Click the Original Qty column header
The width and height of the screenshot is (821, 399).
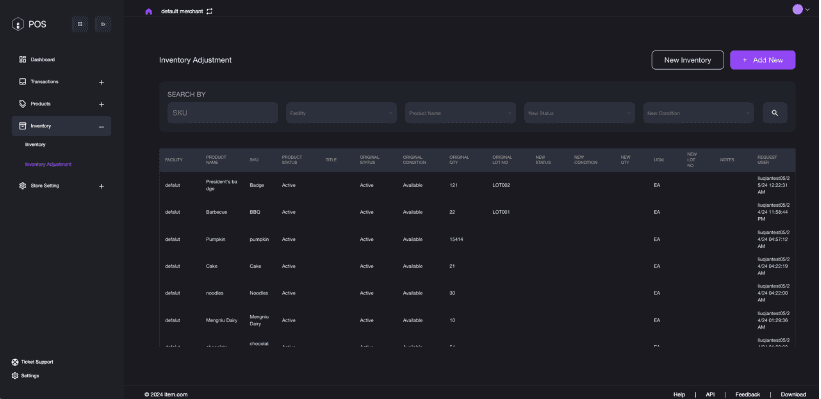tap(459, 160)
